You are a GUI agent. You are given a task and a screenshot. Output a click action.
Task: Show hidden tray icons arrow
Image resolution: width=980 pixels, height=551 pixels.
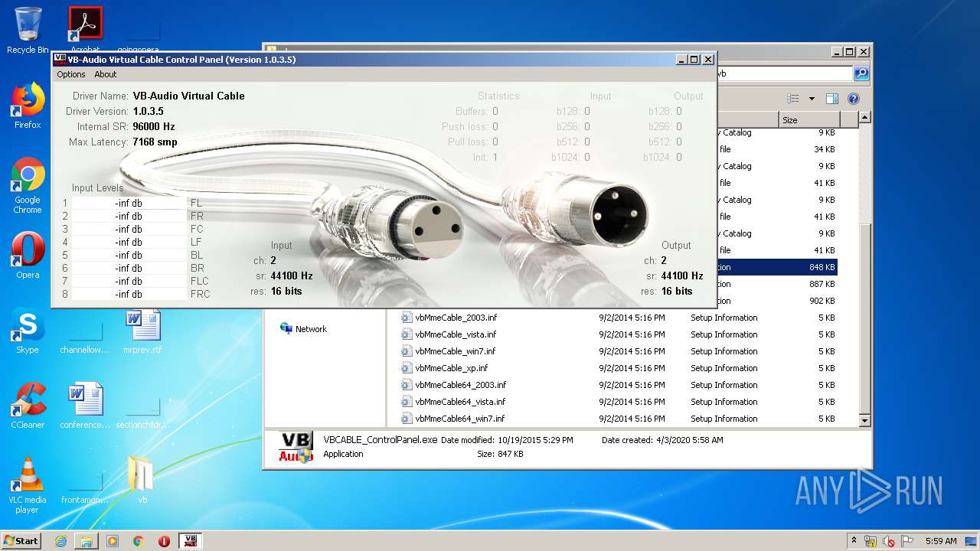(854, 541)
